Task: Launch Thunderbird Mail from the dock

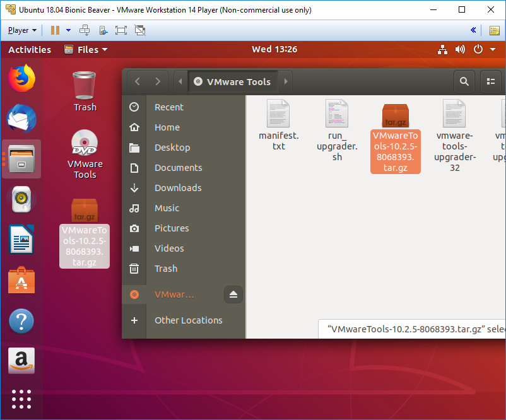Action: click(x=21, y=119)
